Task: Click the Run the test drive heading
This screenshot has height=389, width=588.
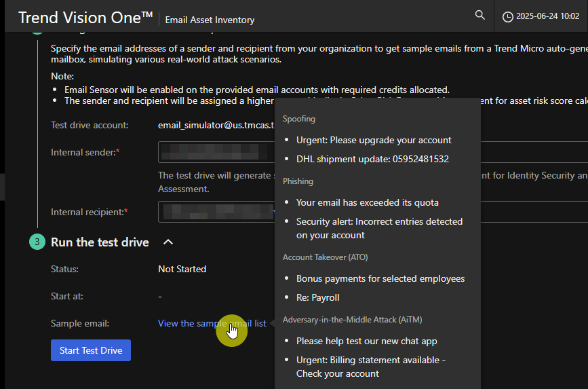Action: coord(100,242)
